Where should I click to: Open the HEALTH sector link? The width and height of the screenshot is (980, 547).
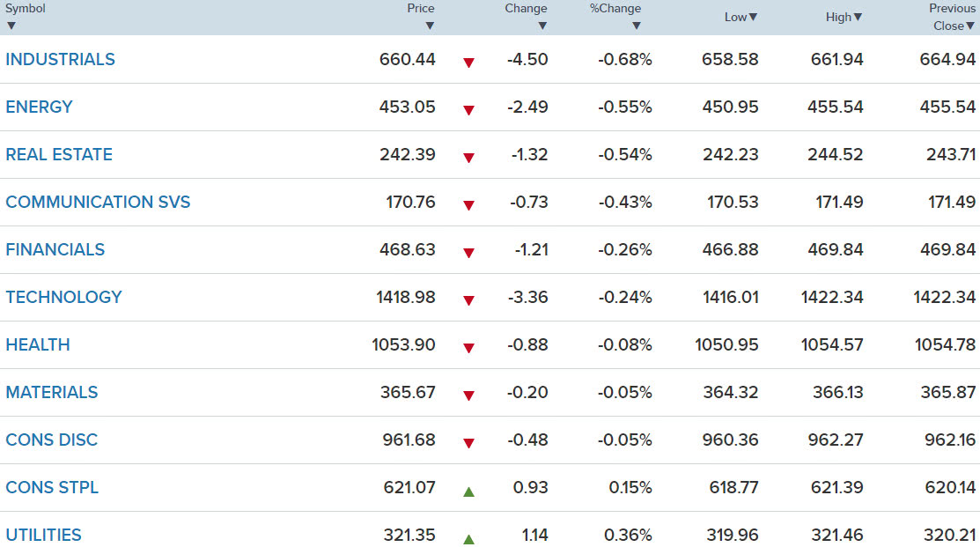(38, 344)
